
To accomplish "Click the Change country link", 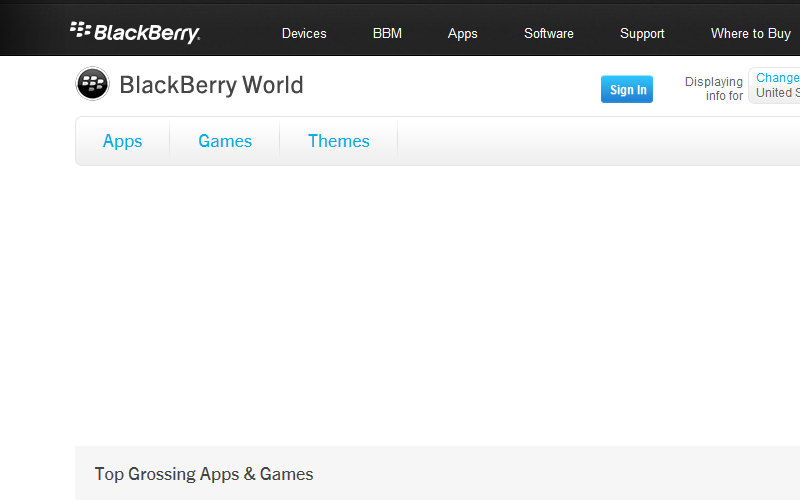I will click(778, 78).
